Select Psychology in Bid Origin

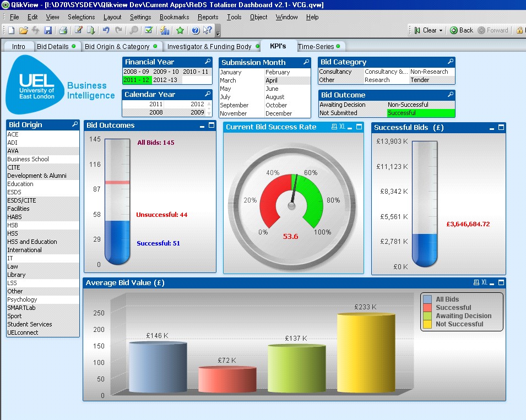click(x=43, y=299)
